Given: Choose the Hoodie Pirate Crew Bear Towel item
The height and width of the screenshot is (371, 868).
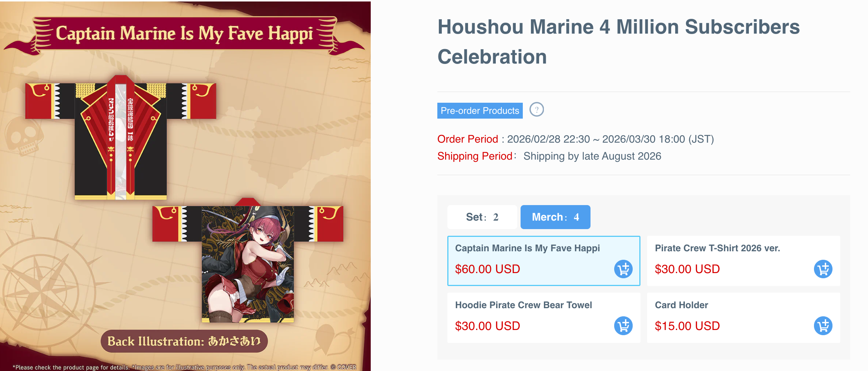Looking at the screenshot, I should [544, 318].
